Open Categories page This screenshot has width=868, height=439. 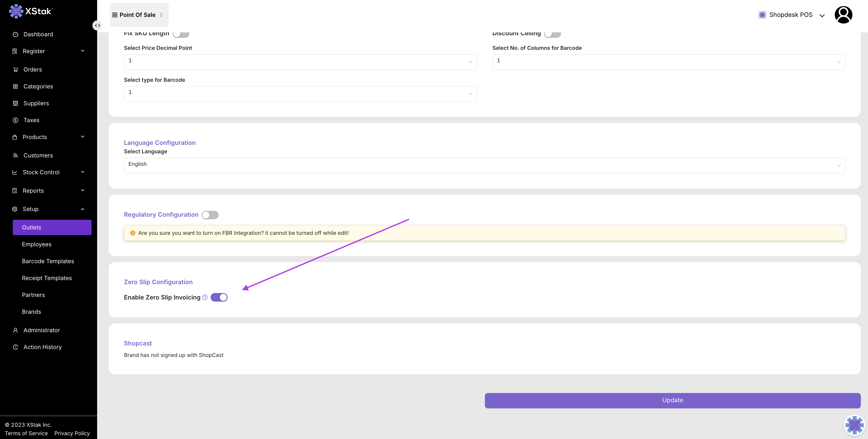click(38, 87)
